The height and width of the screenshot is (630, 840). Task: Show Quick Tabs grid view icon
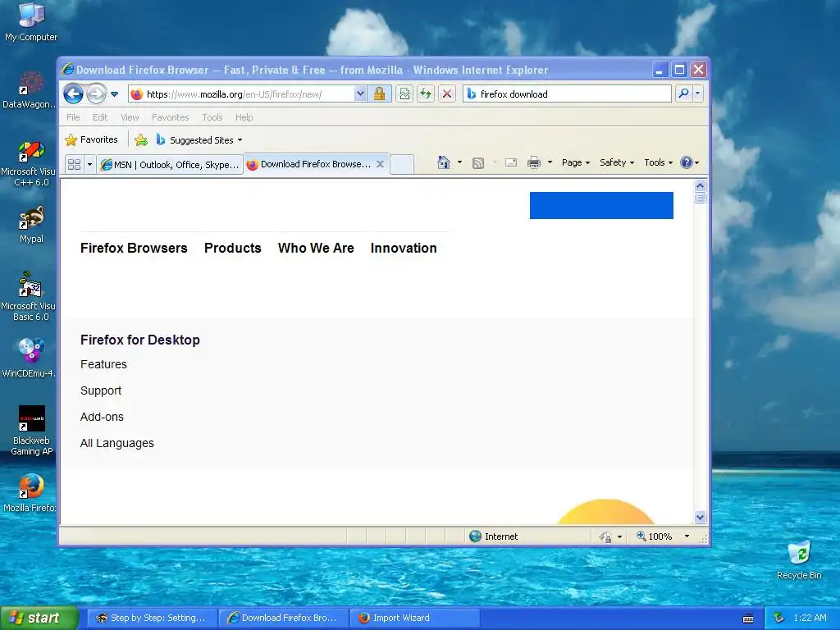[x=74, y=164]
